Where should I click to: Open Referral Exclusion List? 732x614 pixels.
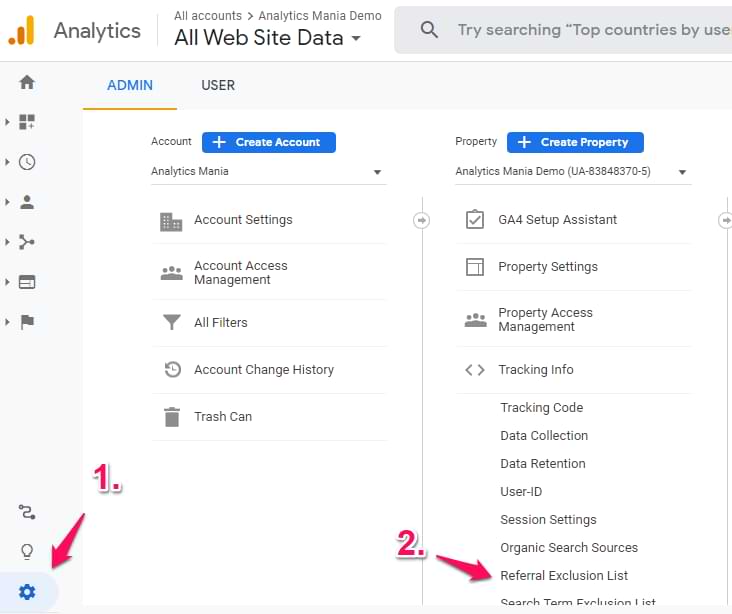coord(564,576)
